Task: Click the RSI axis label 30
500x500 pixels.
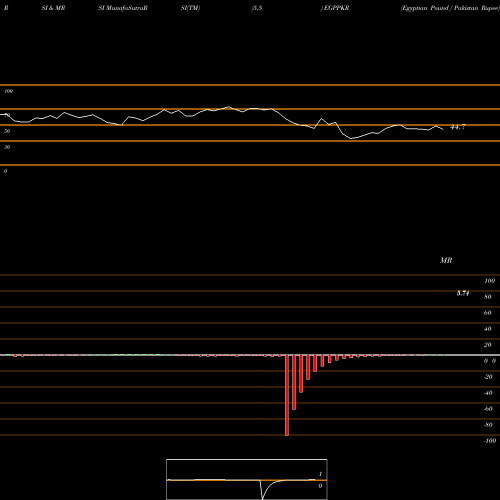Action: click(7, 147)
